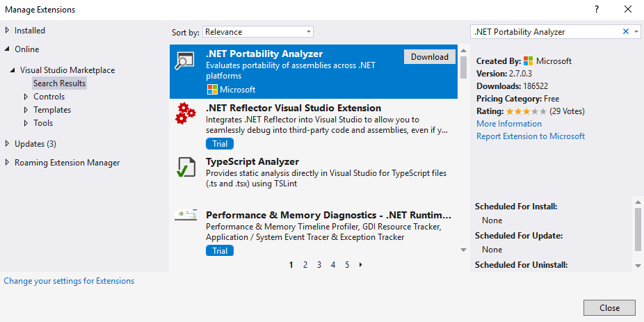Click the next page arrow in pagination
This screenshot has width=644, height=322.
coord(361,265)
